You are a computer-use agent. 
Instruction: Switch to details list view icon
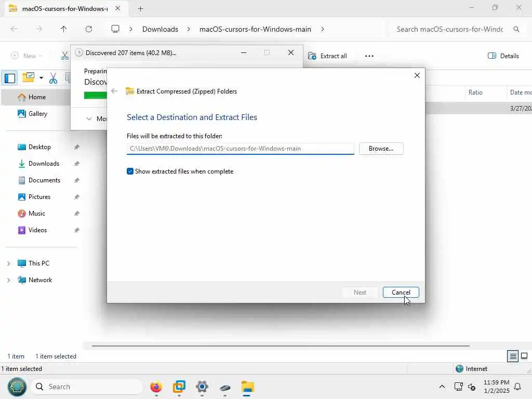pos(513,356)
